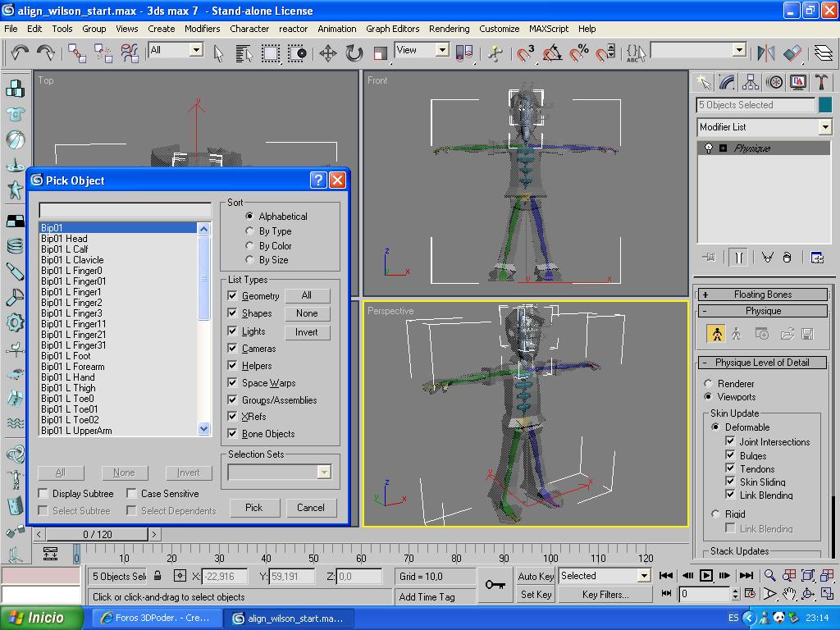Collapse the Physique rollout
Image resolution: width=840 pixels, height=630 pixels.
click(x=762, y=311)
